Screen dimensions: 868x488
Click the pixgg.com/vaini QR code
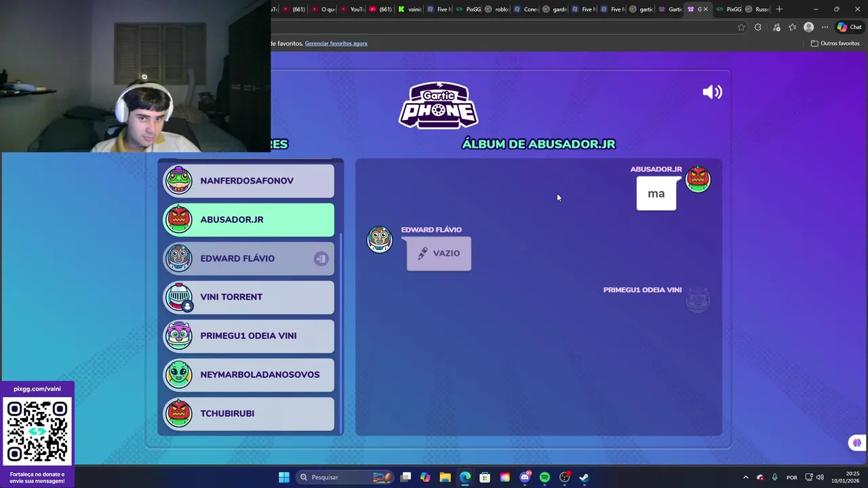point(37,432)
